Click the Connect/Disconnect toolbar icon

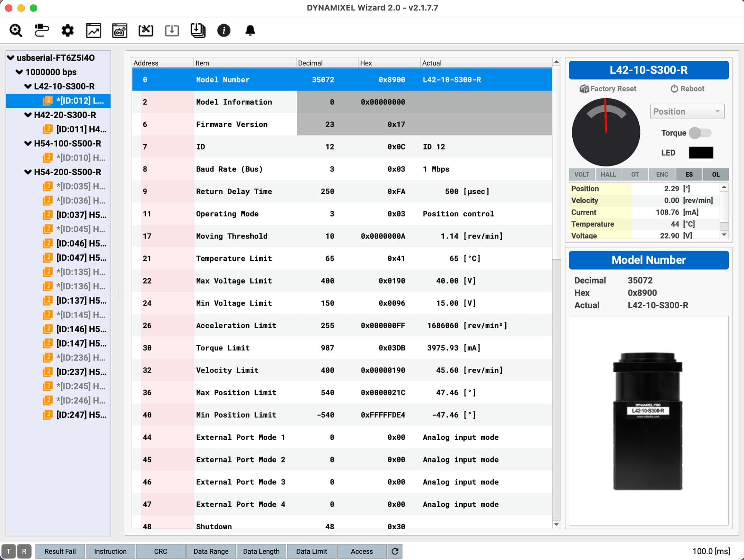tap(42, 30)
